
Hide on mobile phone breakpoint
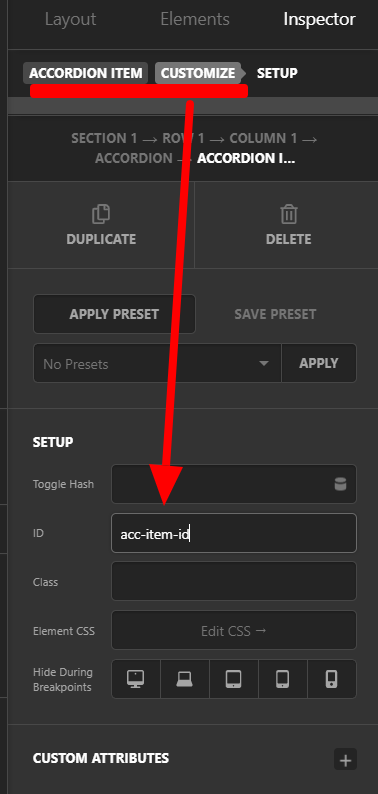click(332, 679)
